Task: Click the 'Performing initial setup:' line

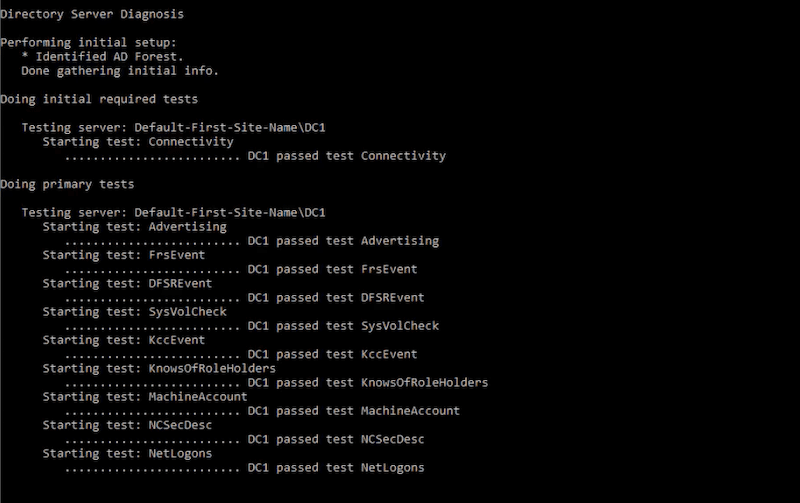Action: pyautogui.click(x=88, y=42)
